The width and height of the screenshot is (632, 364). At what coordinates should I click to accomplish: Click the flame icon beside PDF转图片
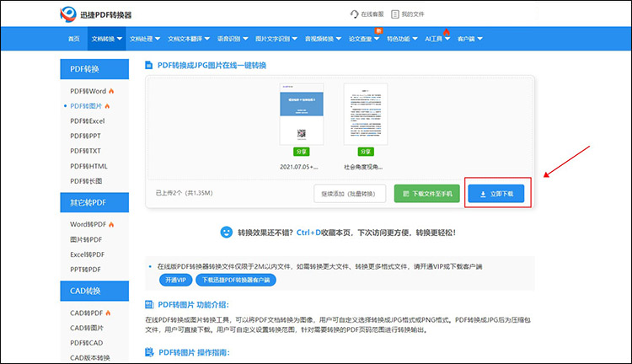tap(107, 106)
